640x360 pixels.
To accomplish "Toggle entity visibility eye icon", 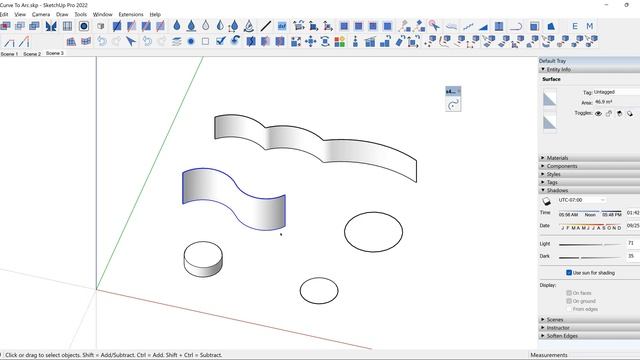I will [598, 113].
